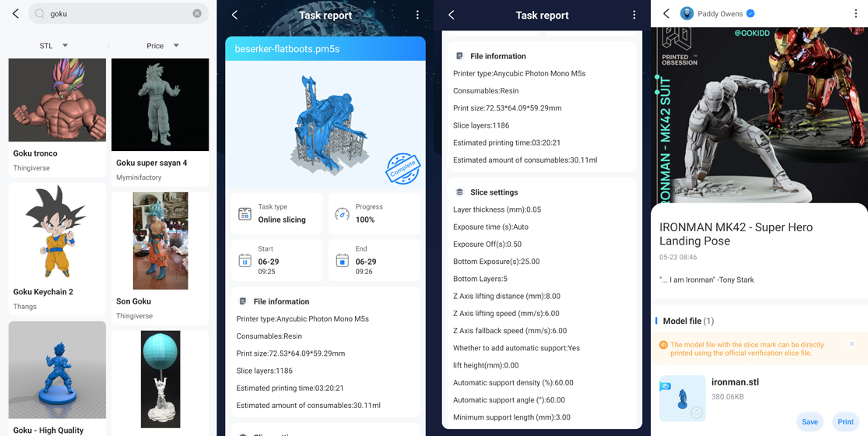Dismiss the slice mark notice

click(852, 343)
